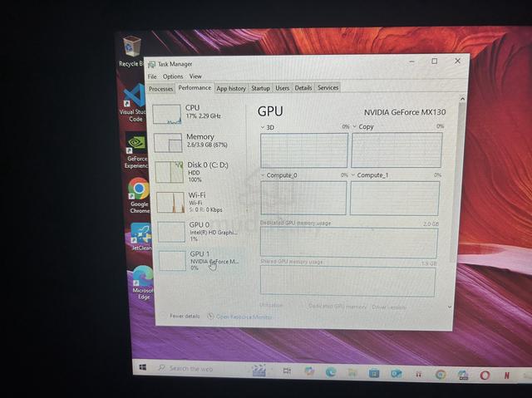Open Resource Monitor link
The height and width of the screenshot is (398, 532).
[x=244, y=317]
